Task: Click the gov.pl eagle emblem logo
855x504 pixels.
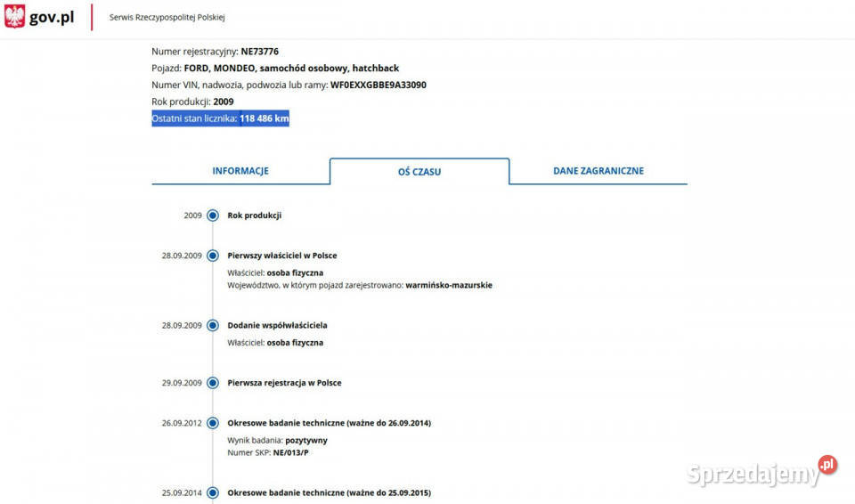Action: 15,17
